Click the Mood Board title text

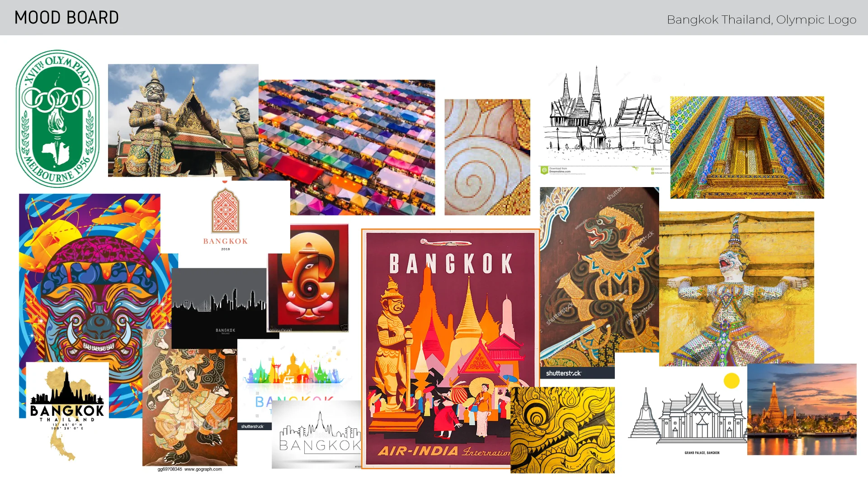pyautogui.click(x=66, y=18)
